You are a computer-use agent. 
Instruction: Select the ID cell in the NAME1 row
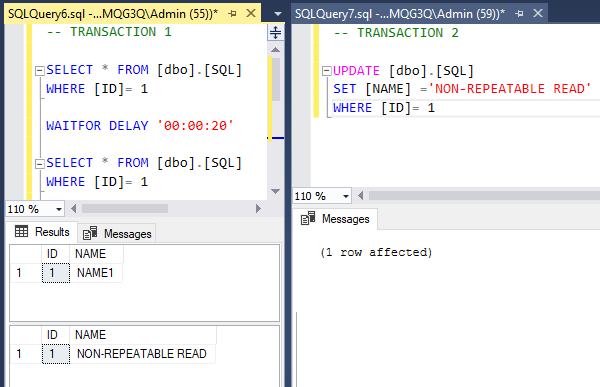pos(55,273)
